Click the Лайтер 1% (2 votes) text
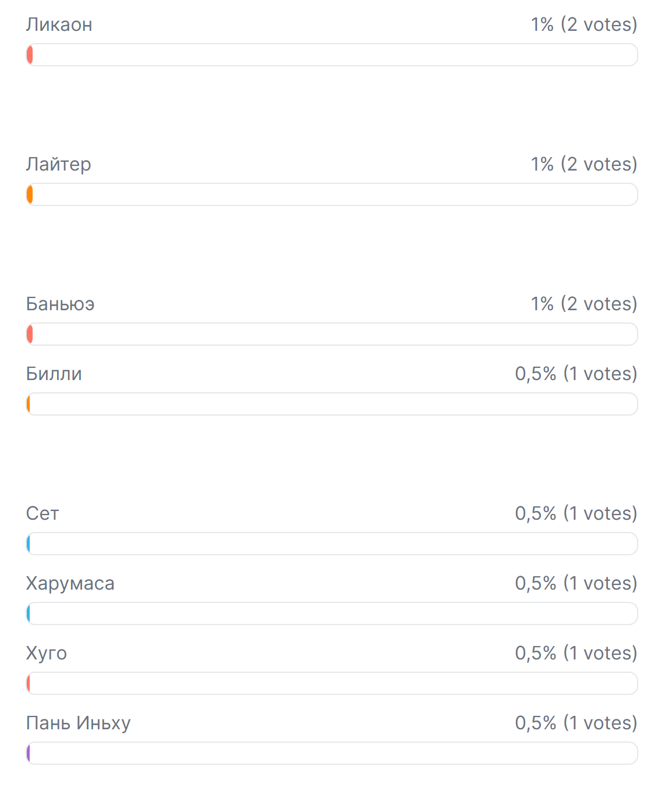The image size is (672, 791). (583, 164)
